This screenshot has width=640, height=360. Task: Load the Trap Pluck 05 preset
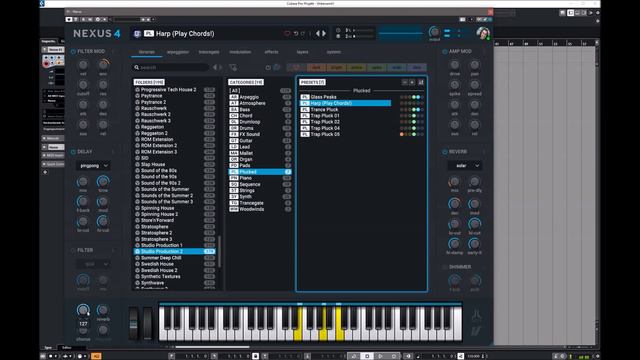pos(345,134)
